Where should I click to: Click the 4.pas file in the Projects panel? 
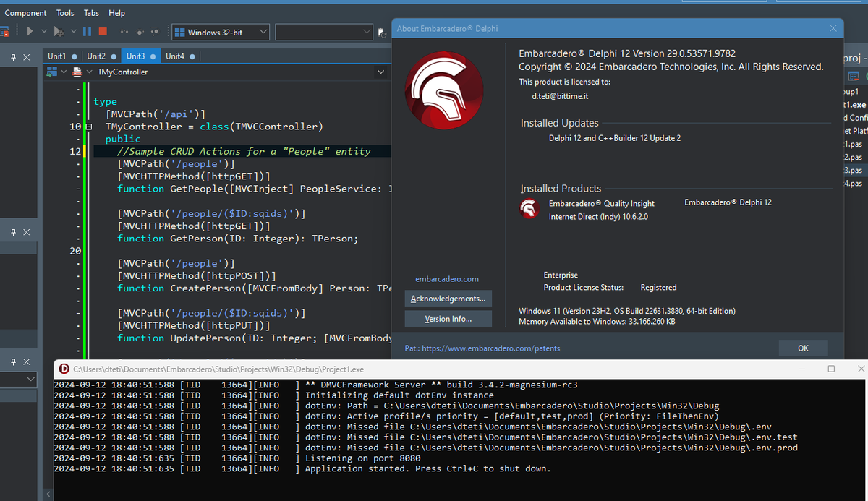pyautogui.click(x=854, y=184)
